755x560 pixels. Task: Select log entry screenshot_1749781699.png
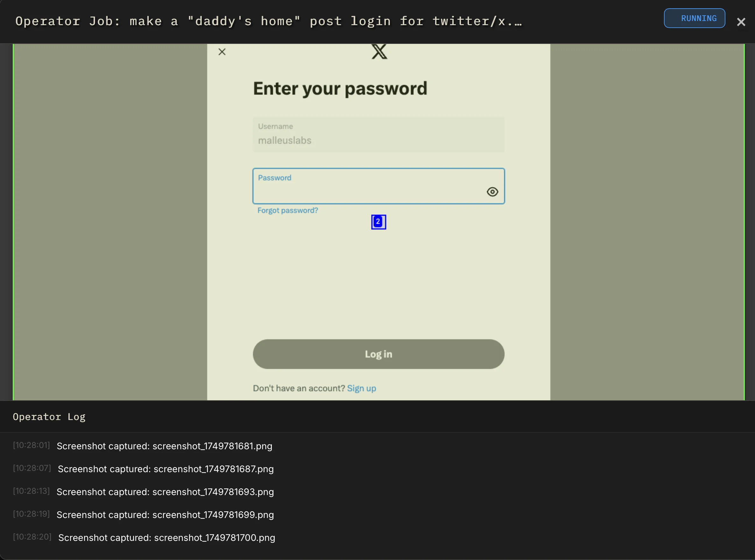tap(165, 515)
